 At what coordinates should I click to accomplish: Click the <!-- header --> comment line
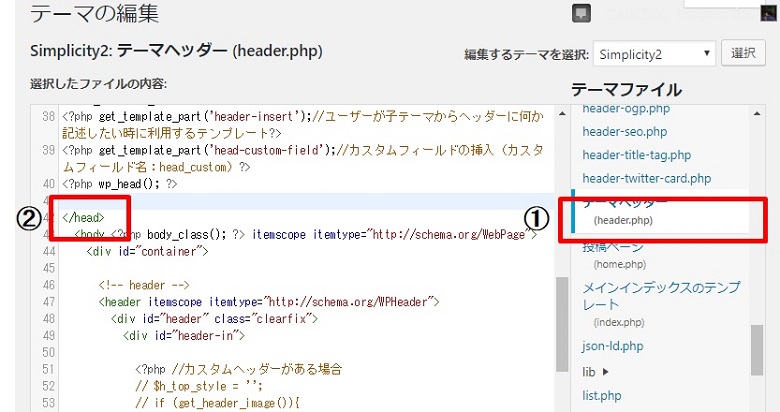pyautogui.click(x=144, y=285)
